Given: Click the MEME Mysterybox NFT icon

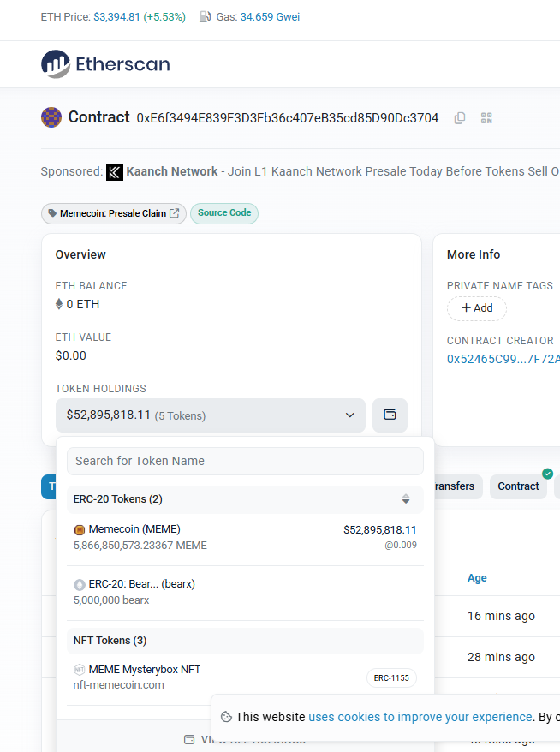Looking at the screenshot, I should point(80,670).
